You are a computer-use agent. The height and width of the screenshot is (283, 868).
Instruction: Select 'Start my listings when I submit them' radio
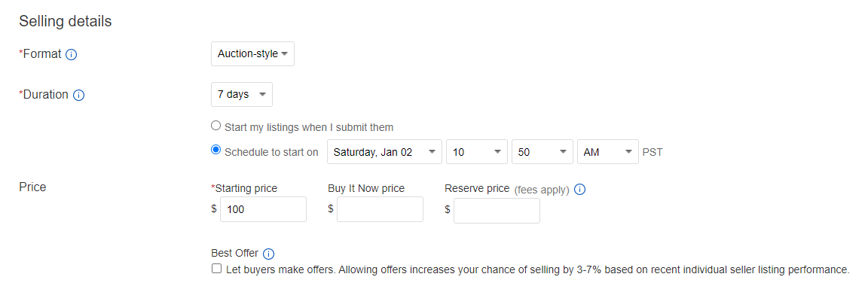[x=216, y=126]
